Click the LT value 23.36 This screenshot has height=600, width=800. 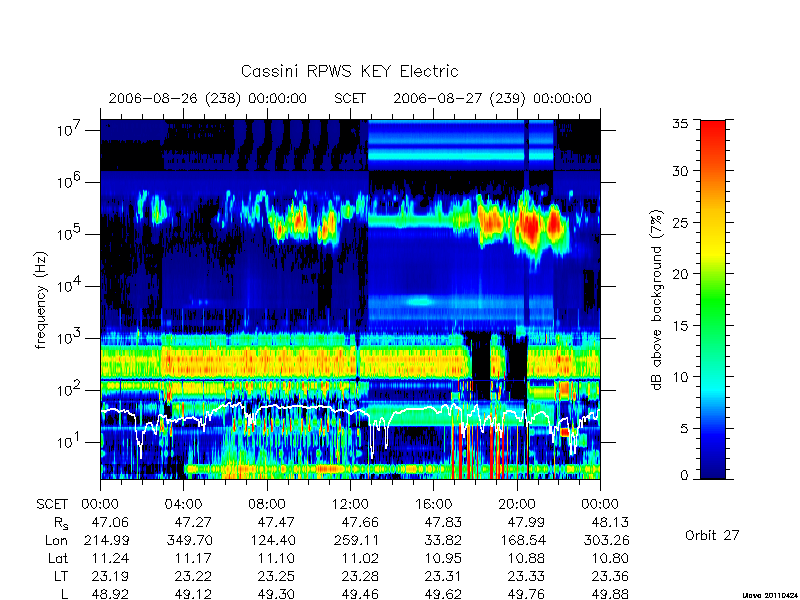[x=610, y=577]
